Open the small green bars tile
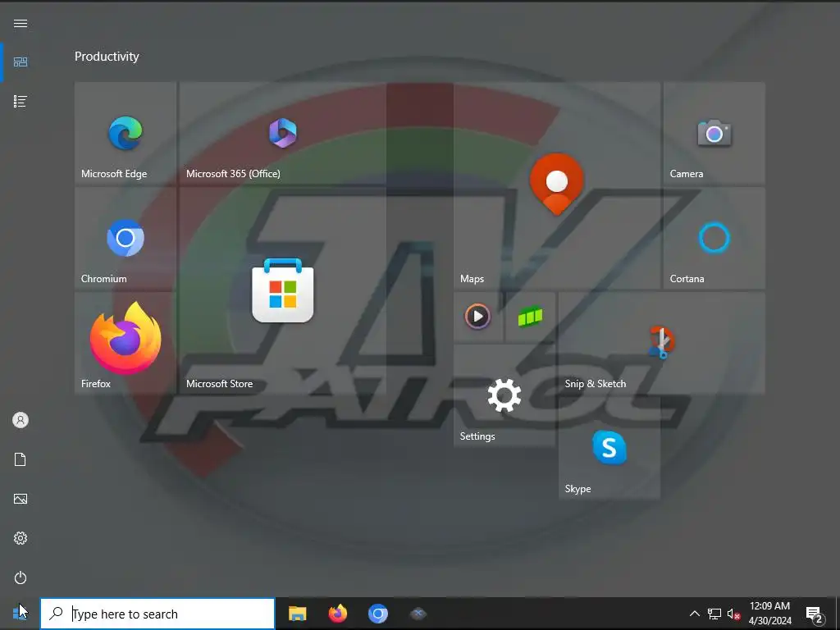This screenshot has width=840, height=630. (531, 317)
